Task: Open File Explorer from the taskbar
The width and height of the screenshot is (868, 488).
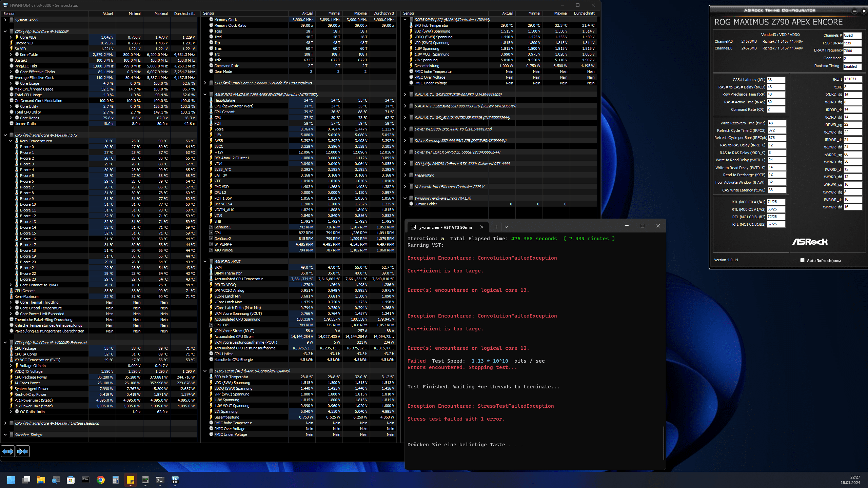Action: point(41,480)
